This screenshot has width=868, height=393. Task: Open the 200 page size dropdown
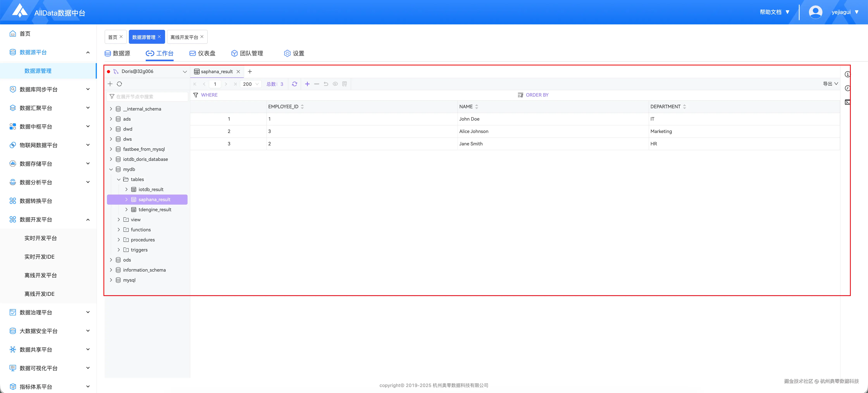251,84
